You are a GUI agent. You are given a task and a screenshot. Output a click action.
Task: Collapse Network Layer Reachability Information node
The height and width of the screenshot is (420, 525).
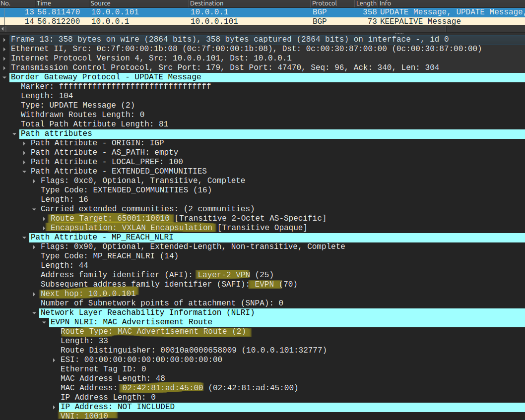(x=34, y=312)
